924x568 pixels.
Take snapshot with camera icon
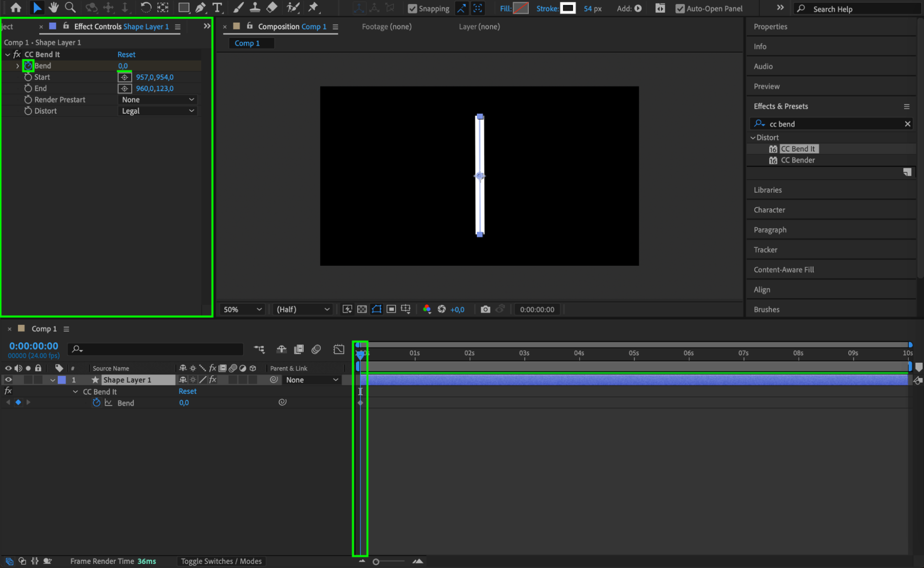click(x=485, y=309)
